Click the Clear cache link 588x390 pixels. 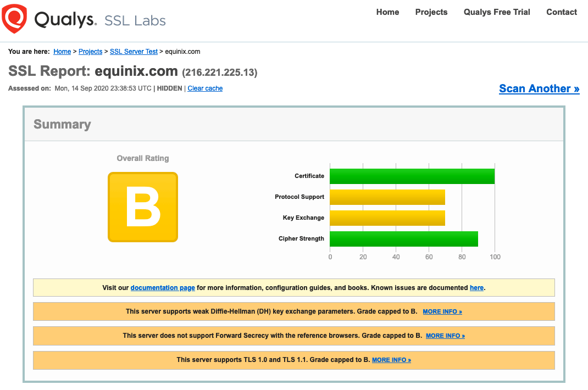click(205, 88)
